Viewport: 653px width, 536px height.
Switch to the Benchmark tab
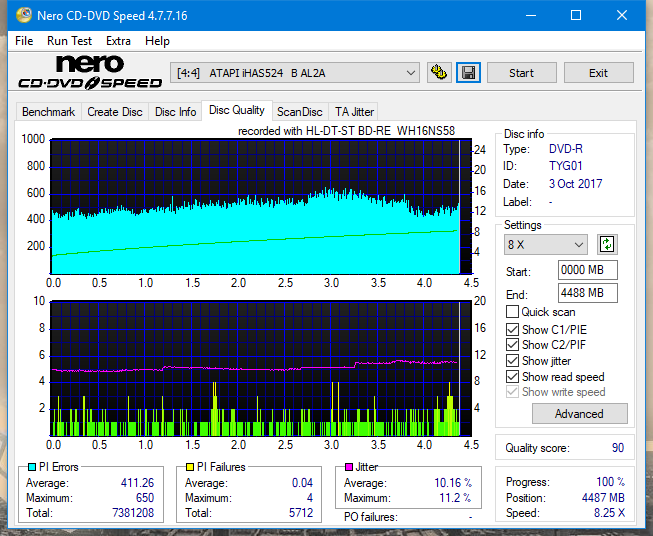(49, 112)
